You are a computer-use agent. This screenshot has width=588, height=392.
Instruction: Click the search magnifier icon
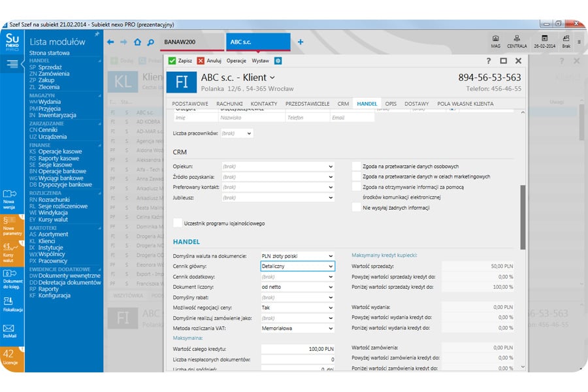click(x=150, y=42)
